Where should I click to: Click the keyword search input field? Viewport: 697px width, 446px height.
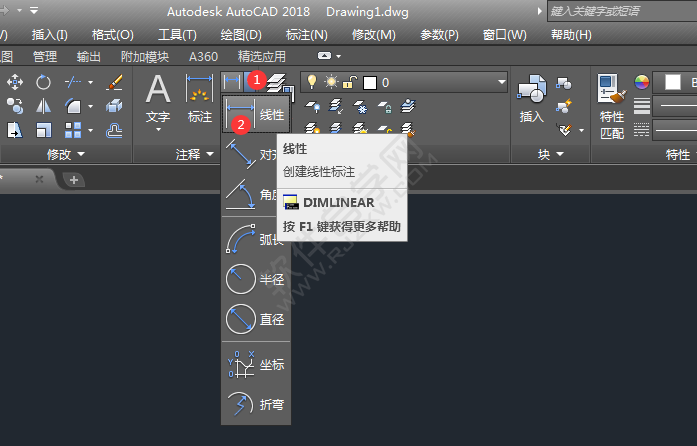(x=622, y=11)
